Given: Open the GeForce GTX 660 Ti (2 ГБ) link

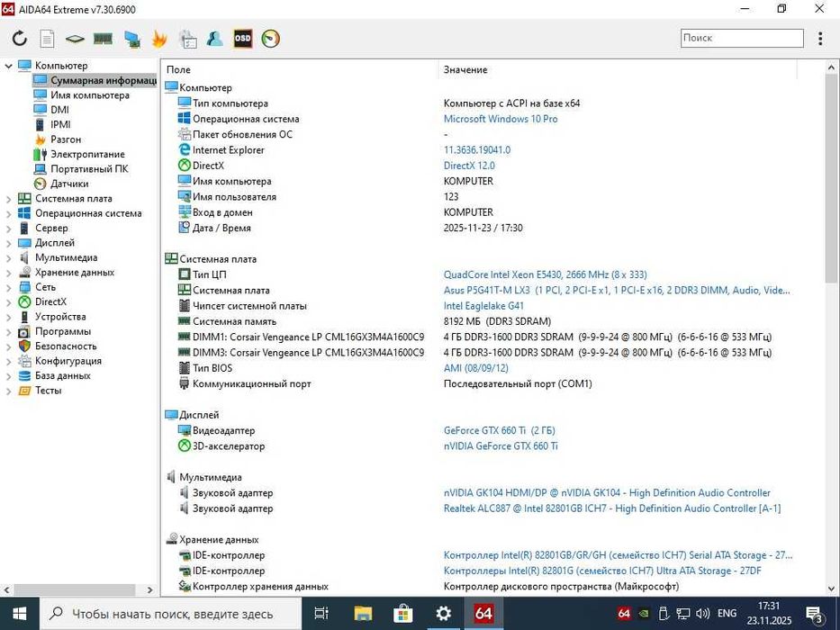Looking at the screenshot, I should click(x=500, y=430).
